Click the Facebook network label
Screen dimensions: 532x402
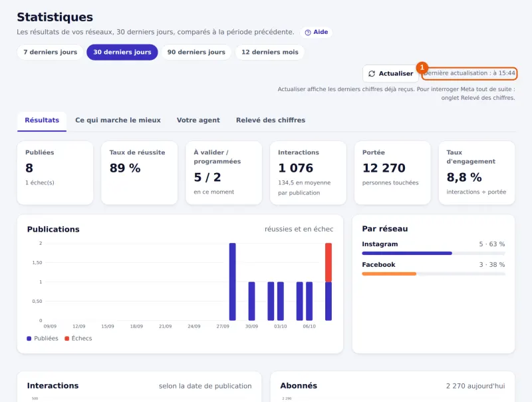point(378,264)
